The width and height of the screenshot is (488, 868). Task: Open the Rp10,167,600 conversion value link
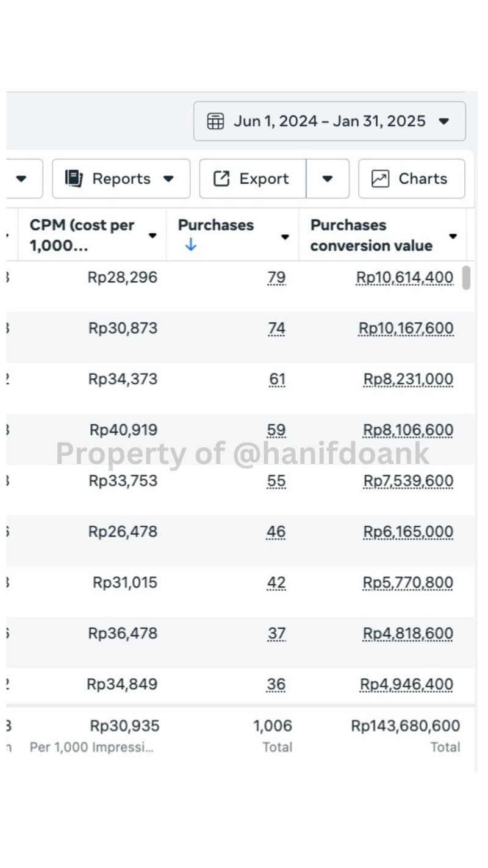(x=406, y=328)
